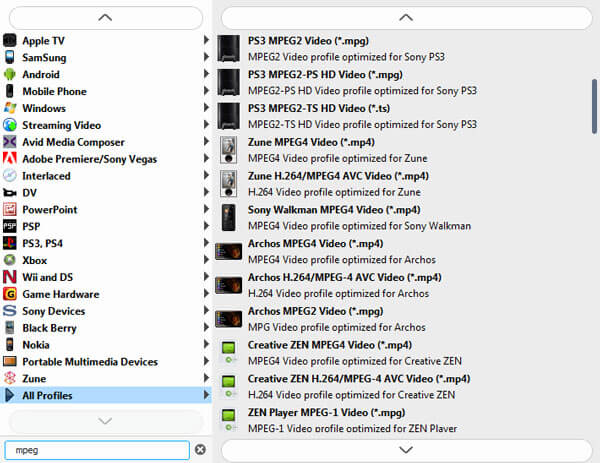The width and height of the screenshot is (600, 463).
Task: Select the All Profiles category
Action: click(x=106, y=395)
